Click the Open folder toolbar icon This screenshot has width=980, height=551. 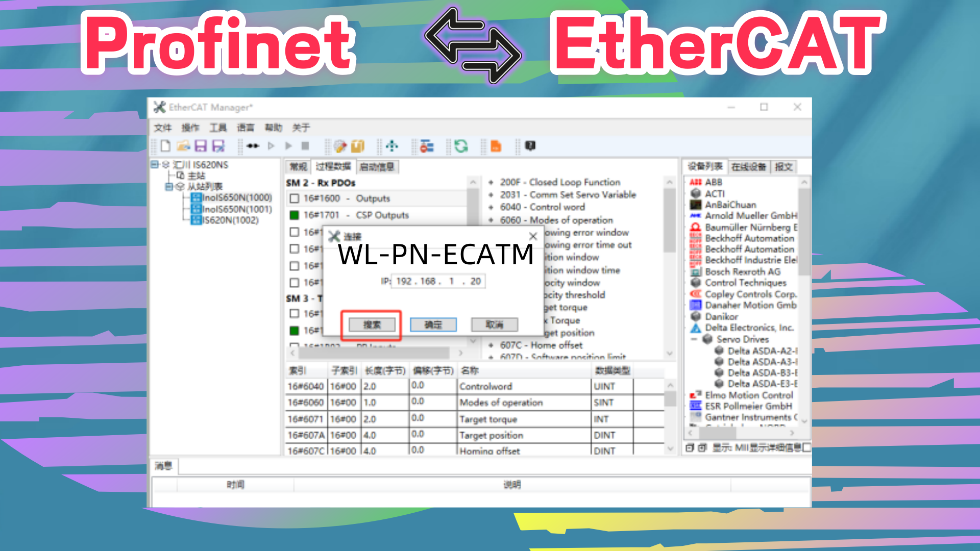click(x=183, y=146)
